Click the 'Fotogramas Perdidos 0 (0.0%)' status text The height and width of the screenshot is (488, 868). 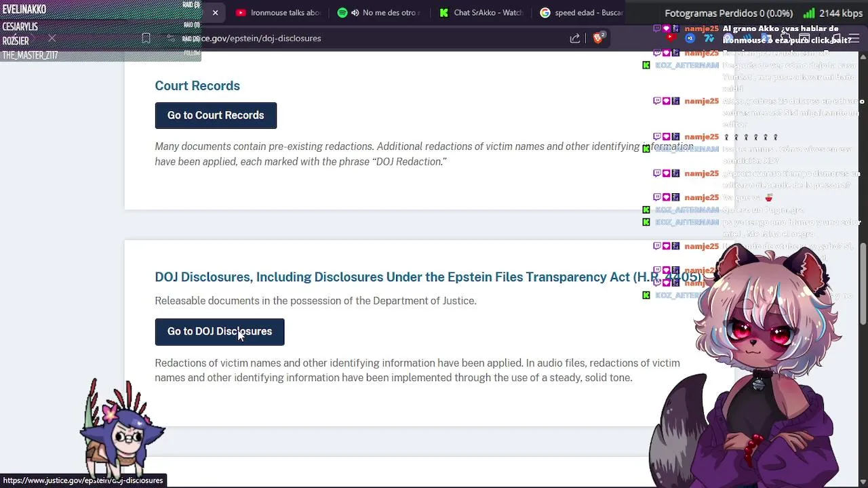pyautogui.click(x=729, y=13)
